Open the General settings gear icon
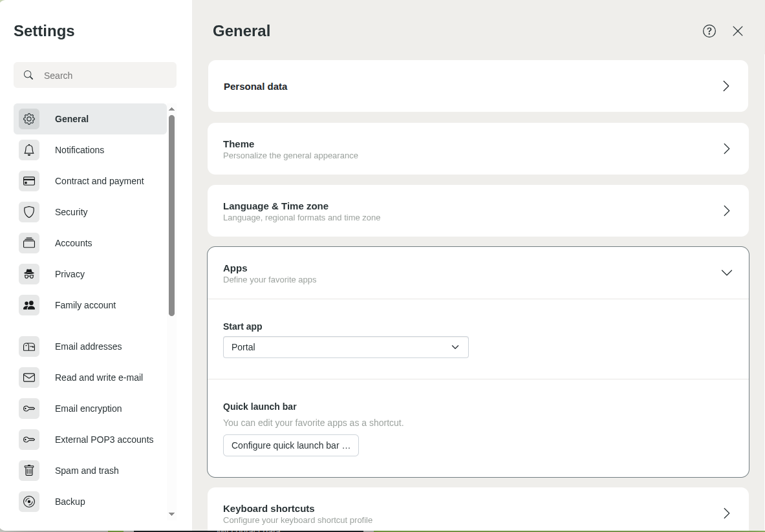The height and width of the screenshot is (532, 765). 29,119
